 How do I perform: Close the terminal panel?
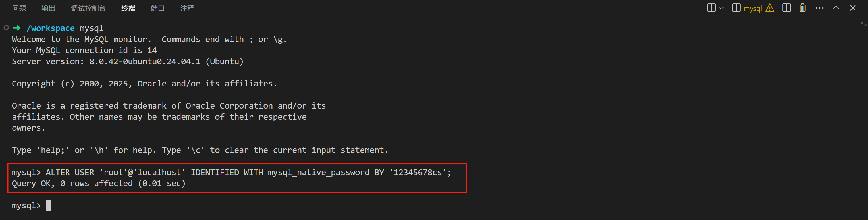coord(853,8)
